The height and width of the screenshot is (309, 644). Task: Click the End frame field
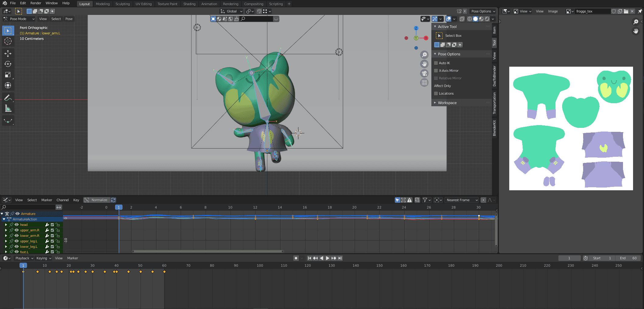[x=628, y=258]
